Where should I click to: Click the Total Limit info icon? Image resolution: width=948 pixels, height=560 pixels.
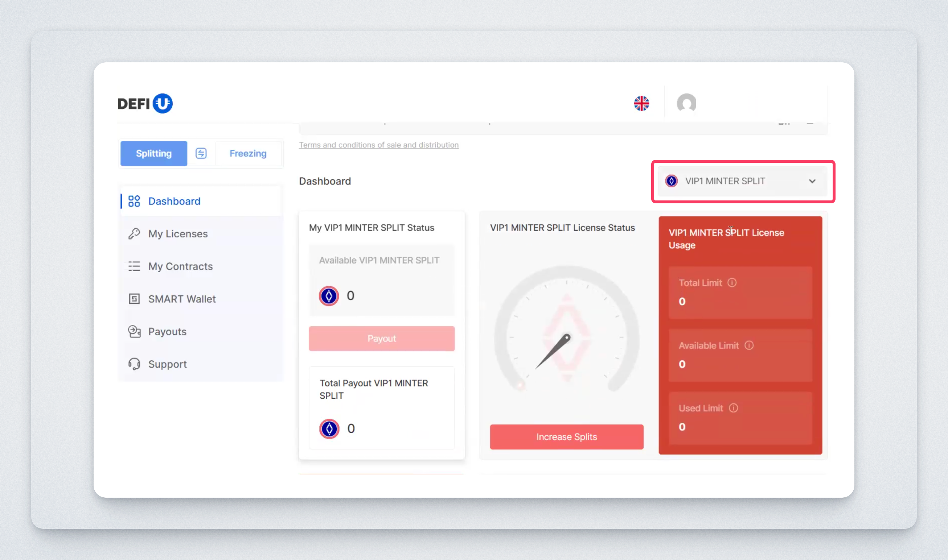(x=732, y=283)
